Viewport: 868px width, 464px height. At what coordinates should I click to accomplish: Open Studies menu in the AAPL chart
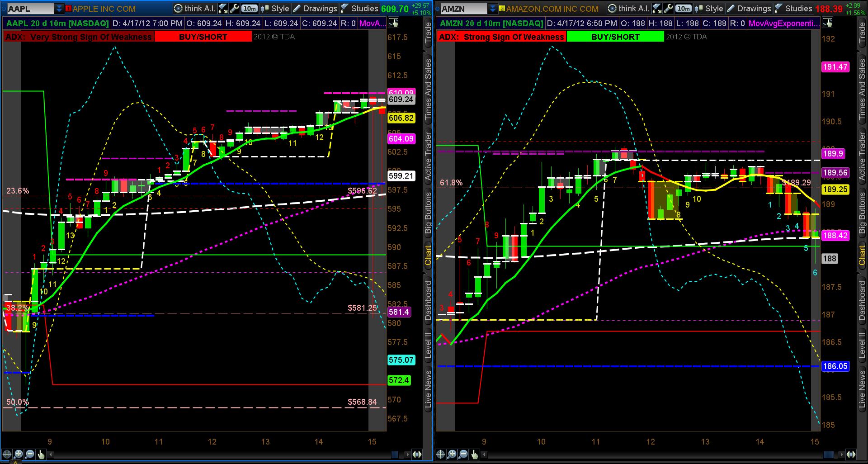click(x=359, y=9)
